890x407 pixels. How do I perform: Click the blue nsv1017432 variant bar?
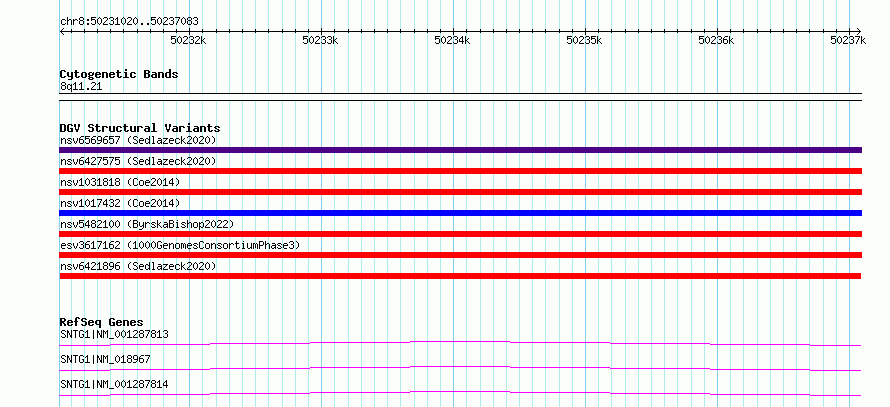click(x=460, y=213)
